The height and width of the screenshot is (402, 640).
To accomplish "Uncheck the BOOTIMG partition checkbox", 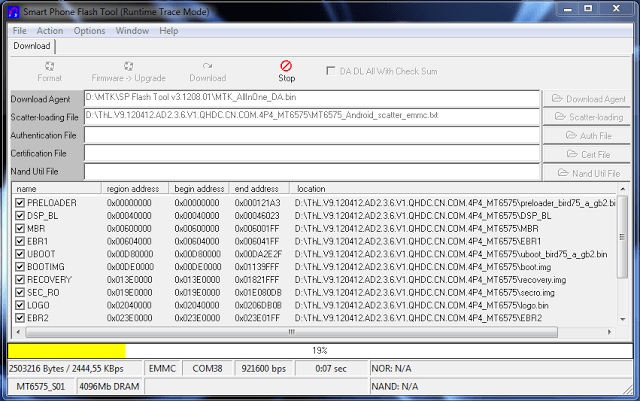I will 20,267.
